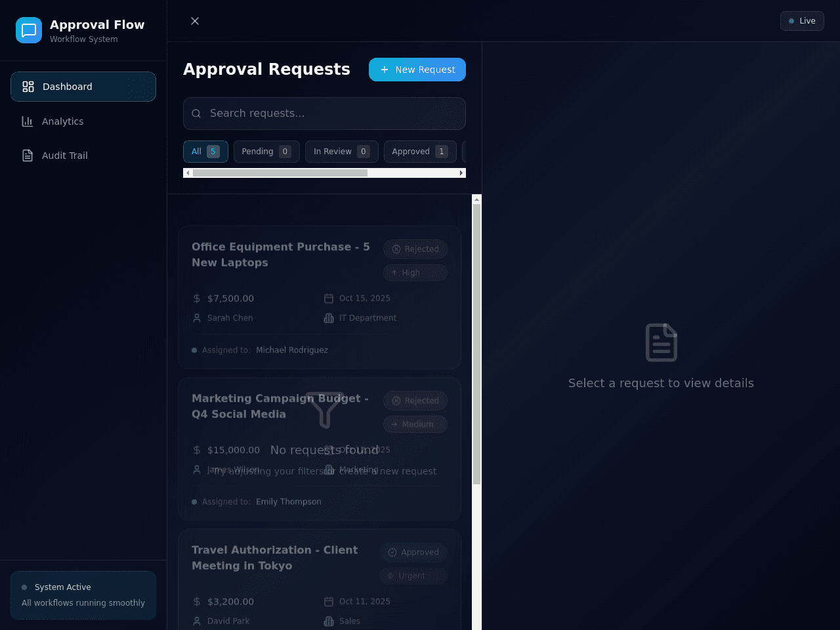Viewport: 840px width, 630px height.
Task: Open the Travel Authorization Tokyo request
Action: [320, 579]
